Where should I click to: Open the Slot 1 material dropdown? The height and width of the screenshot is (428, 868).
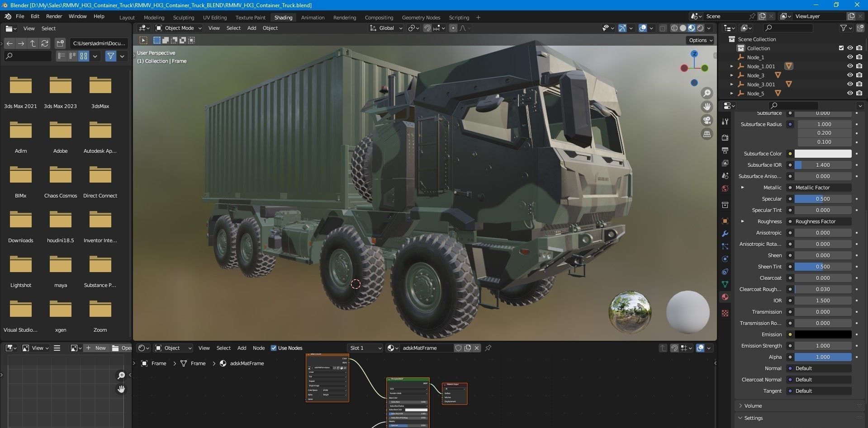365,348
